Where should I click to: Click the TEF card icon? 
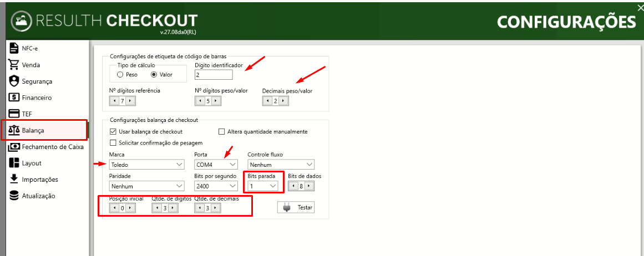[x=14, y=114]
